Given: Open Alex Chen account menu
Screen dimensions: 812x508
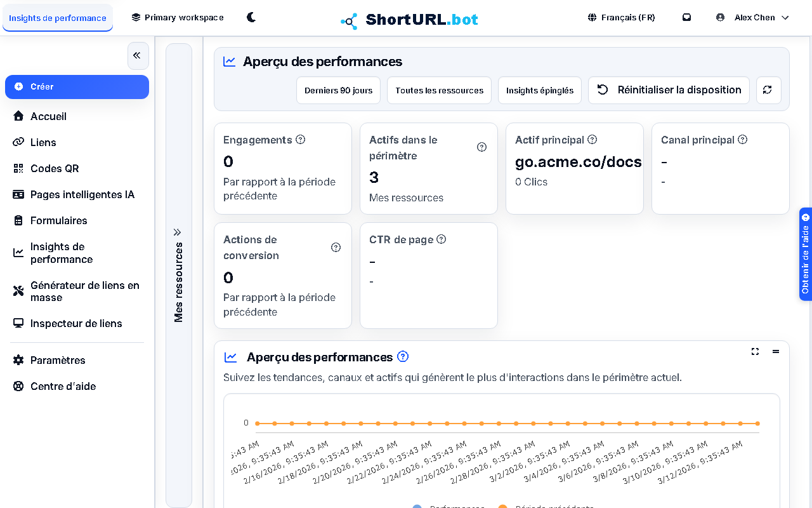Looking at the screenshot, I should 752,17.
